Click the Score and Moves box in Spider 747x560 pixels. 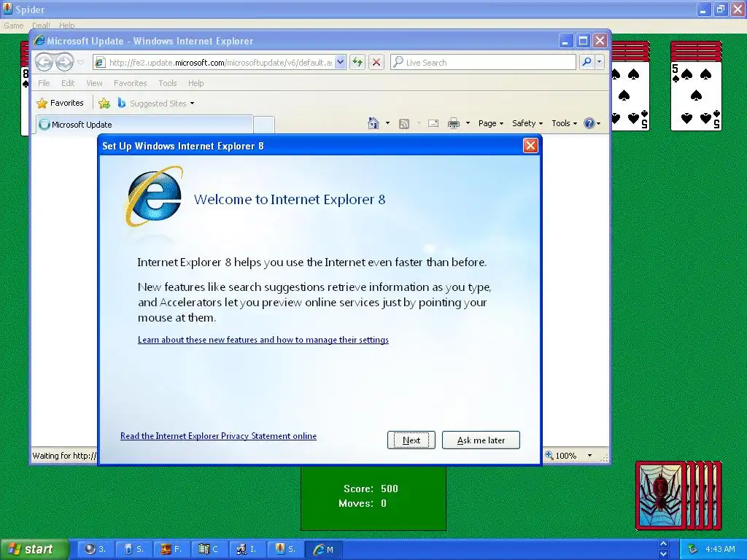373,498
